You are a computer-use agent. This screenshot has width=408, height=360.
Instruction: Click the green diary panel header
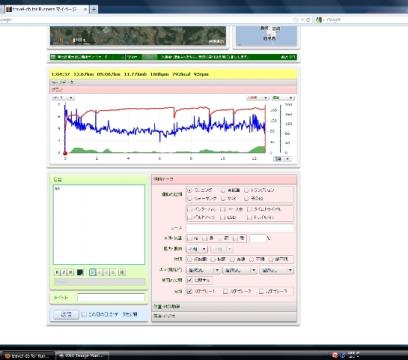click(99, 180)
